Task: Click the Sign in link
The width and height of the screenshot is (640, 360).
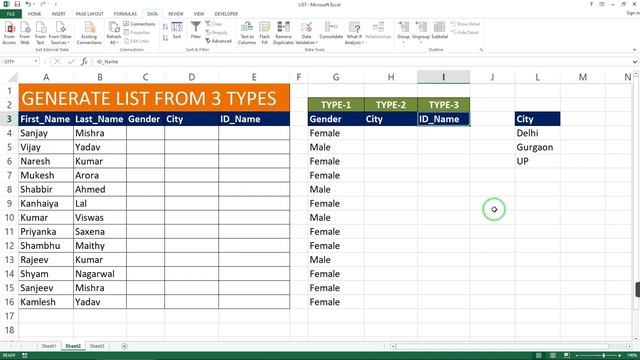Action: (x=633, y=13)
